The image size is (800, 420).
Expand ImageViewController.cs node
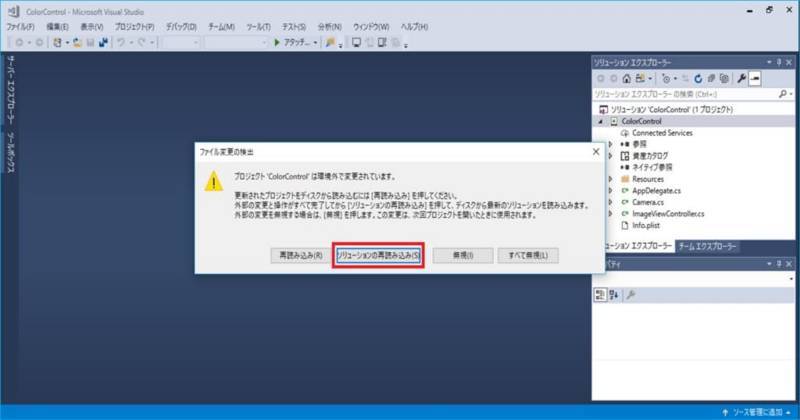click(x=610, y=214)
